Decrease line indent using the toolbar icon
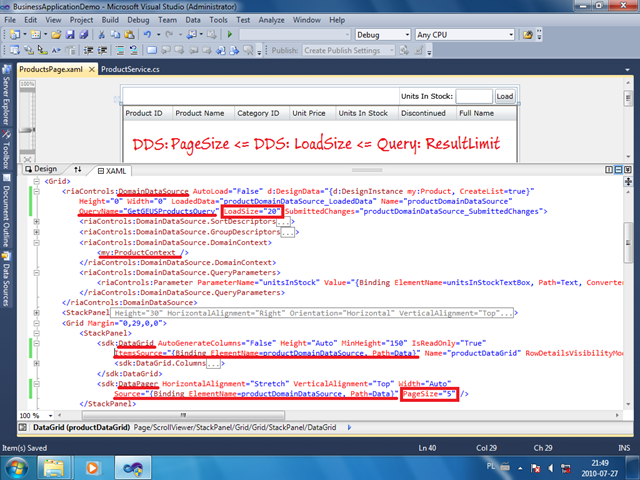The height and width of the screenshot is (480, 640). 88,51
